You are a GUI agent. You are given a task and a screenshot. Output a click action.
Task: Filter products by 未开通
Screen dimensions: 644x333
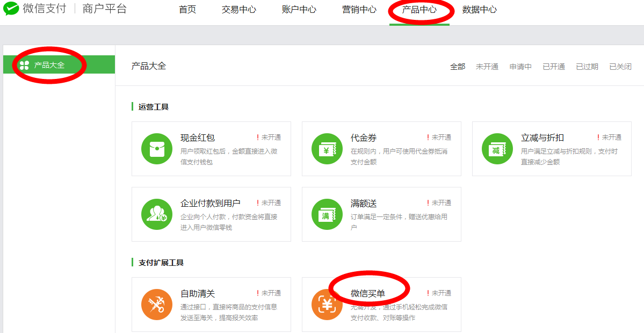(x=487, y=67)
